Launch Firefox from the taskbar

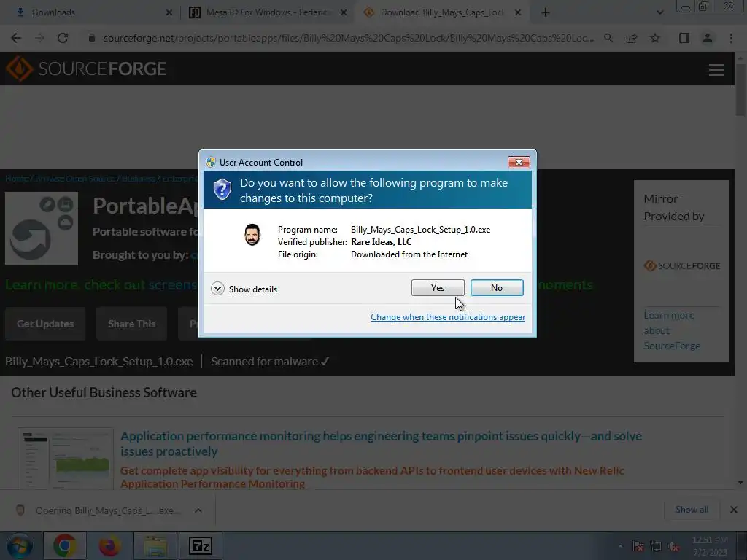109,545
